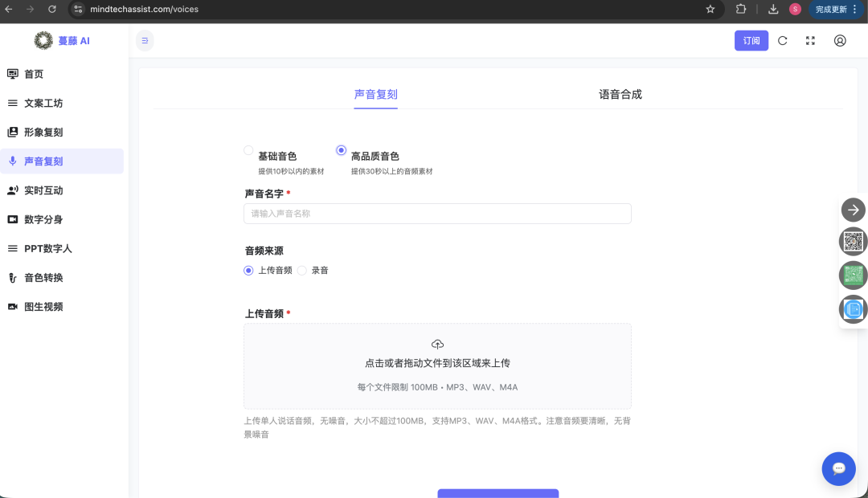
Task: Select 高品质音色 radio option
Action: coord(340,150)
